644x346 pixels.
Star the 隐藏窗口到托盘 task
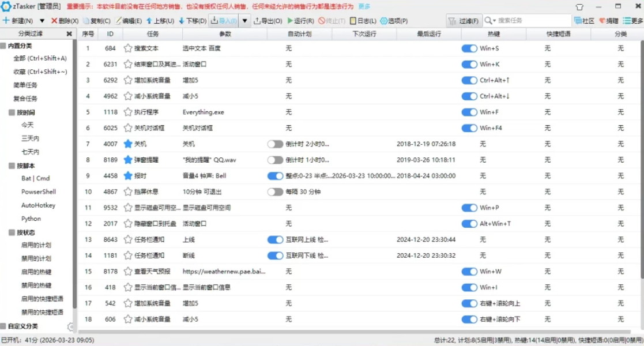[x=128, y=224]
